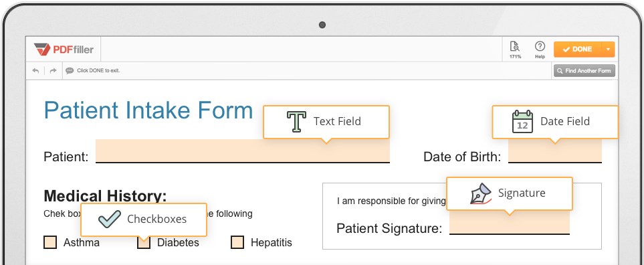The height and width of the screenshot is (265, 644).
Task: Click the PDFfiller logo
Action: pyautogui.click(x=64, y=50)
